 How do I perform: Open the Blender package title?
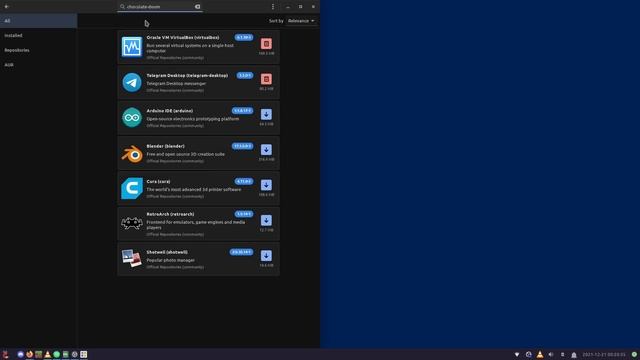165,146
